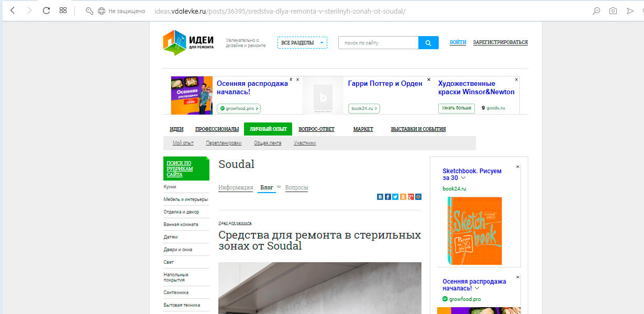Open the Отделка и декор category
644x314 pixels.
point(181,212)
